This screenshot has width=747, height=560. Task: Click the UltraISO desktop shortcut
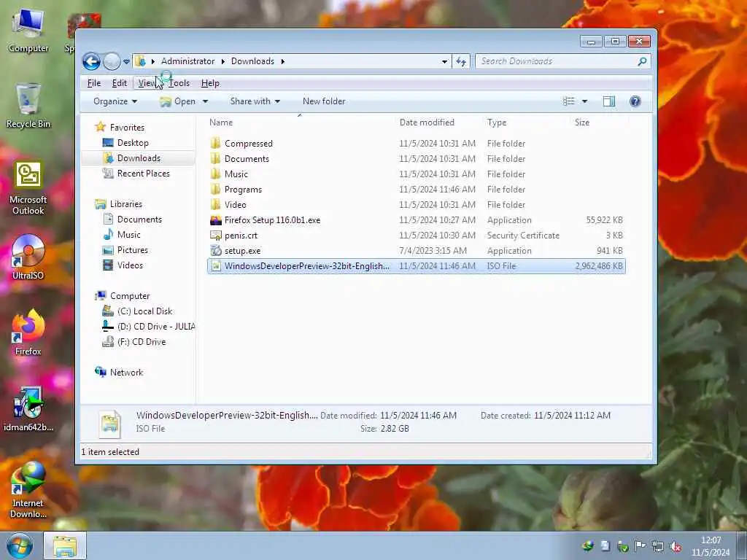coord(28,257)
